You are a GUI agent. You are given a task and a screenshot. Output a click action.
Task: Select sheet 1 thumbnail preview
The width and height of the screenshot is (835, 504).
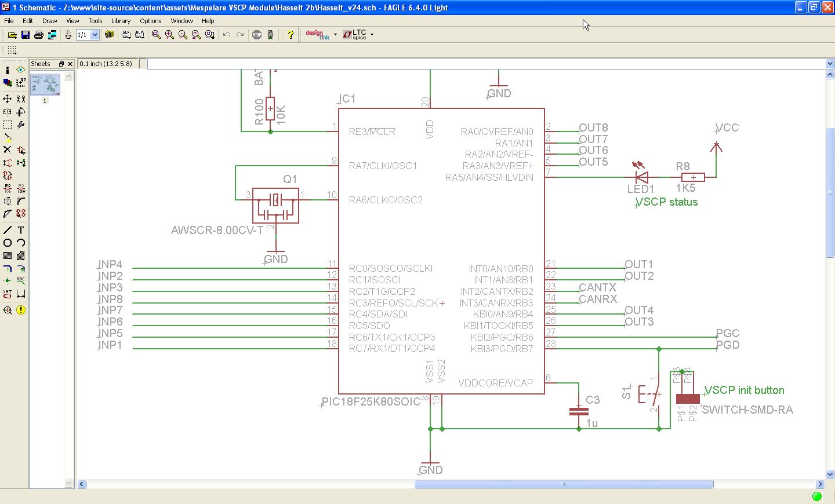(45, 85)
